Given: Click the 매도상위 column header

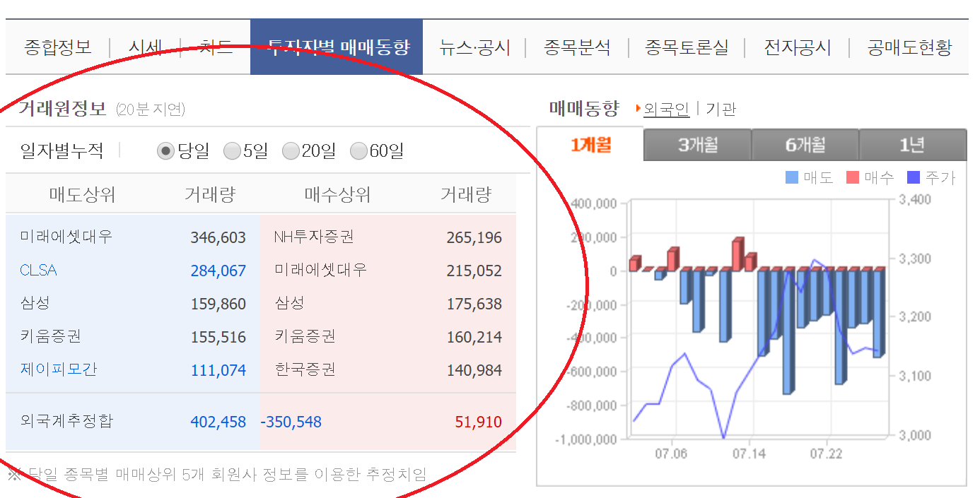Looking at the screenshot, I should pos(82,194).
